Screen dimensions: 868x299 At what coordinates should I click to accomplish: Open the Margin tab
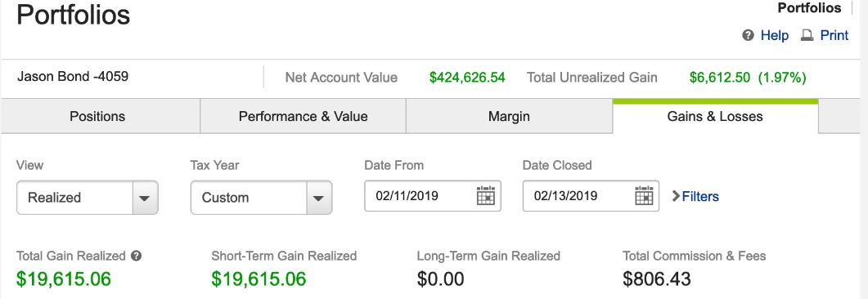point(510,117)
